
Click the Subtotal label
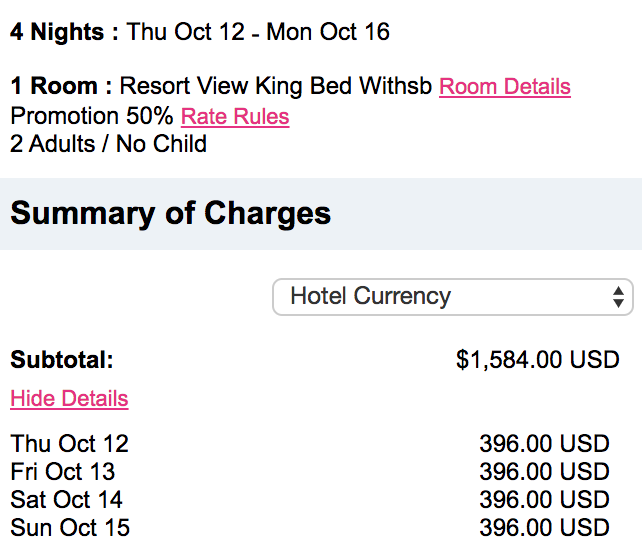62,360
